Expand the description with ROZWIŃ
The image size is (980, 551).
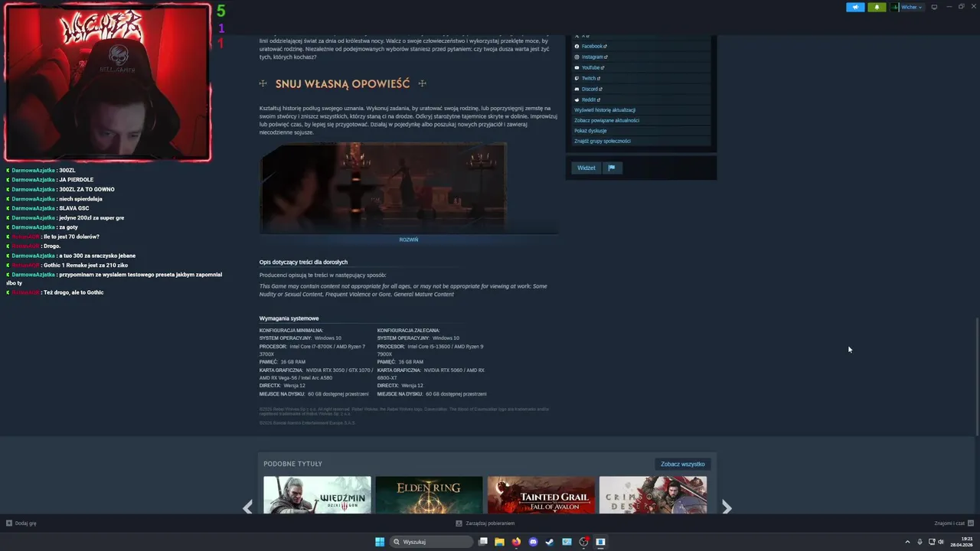tap(409, 240)
